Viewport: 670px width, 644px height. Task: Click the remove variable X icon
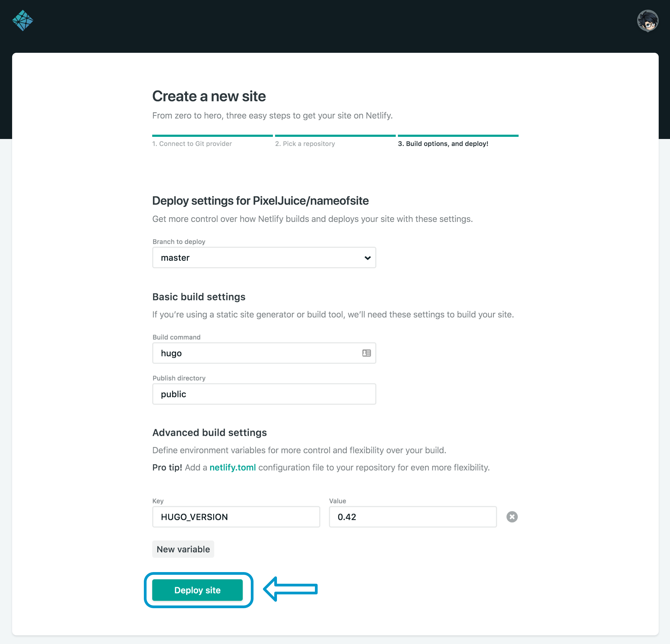(512, 516)
